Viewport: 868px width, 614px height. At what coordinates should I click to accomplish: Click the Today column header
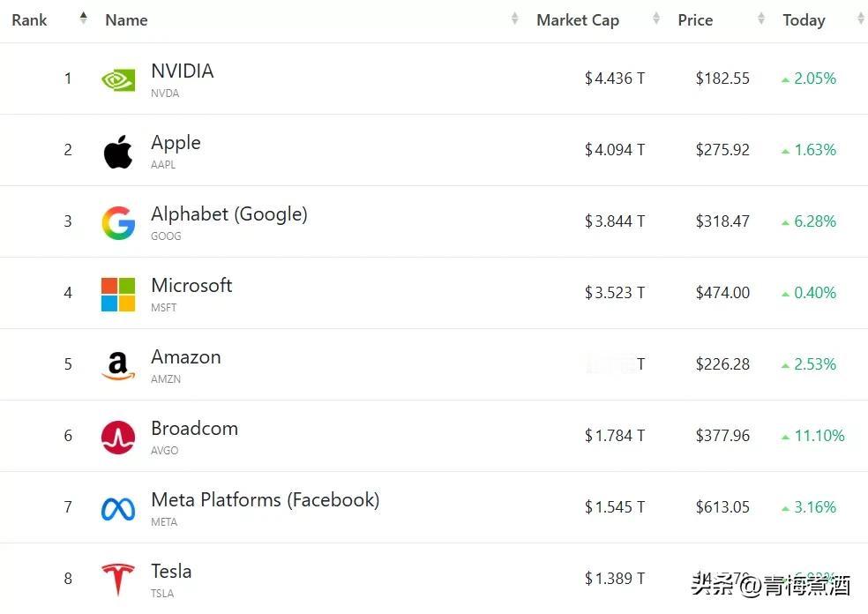804,20
